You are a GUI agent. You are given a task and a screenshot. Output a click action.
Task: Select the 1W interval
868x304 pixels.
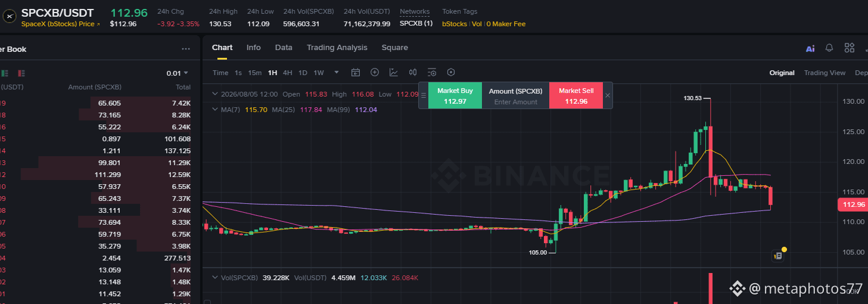pos(319,73)
